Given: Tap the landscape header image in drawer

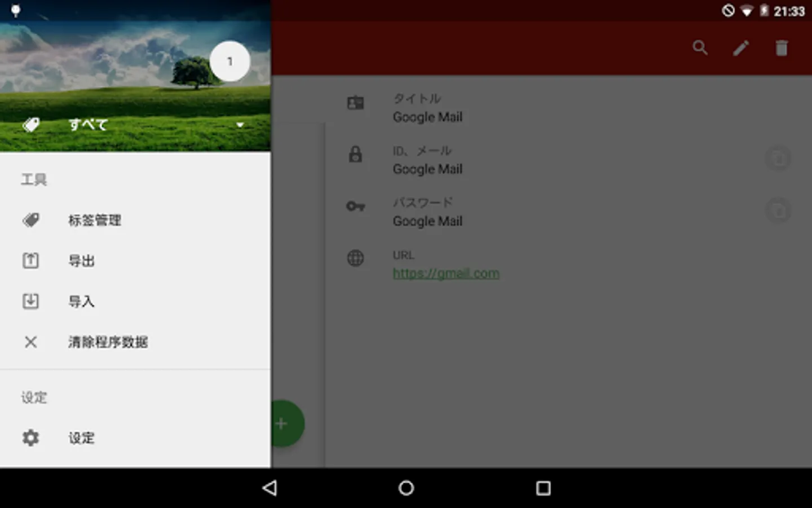Looking at the screenshot, I should [135, 76].
